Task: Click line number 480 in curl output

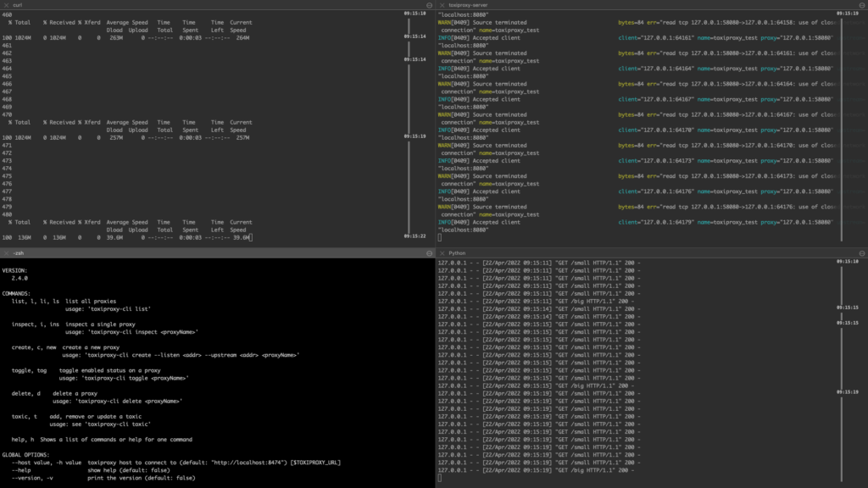Action: tap(7, 214)
